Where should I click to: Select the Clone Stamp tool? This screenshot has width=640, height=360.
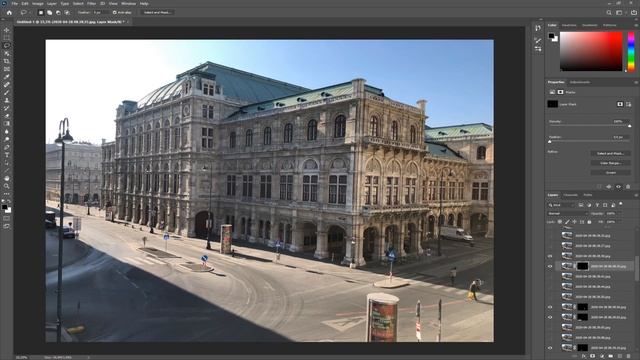pos(7,100)
